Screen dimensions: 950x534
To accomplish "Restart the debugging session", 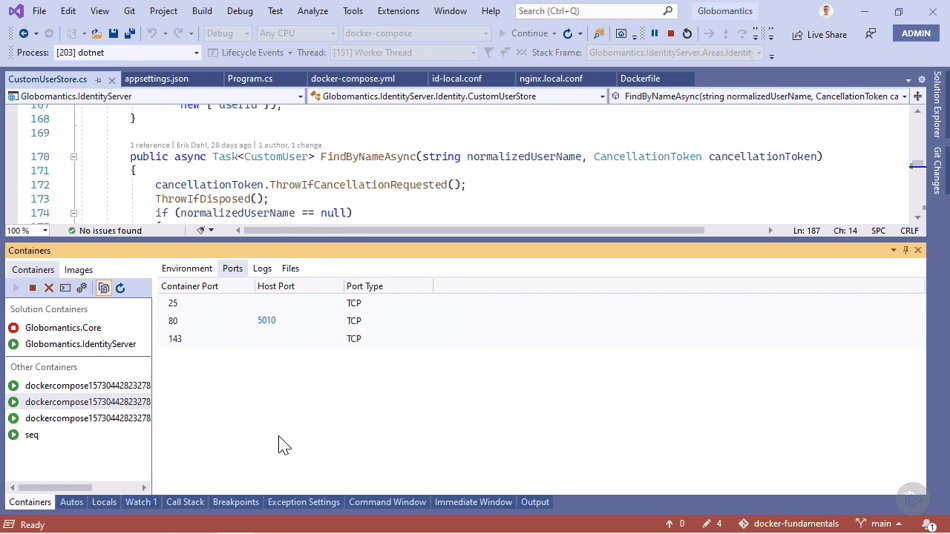I will tap(687, 33).
